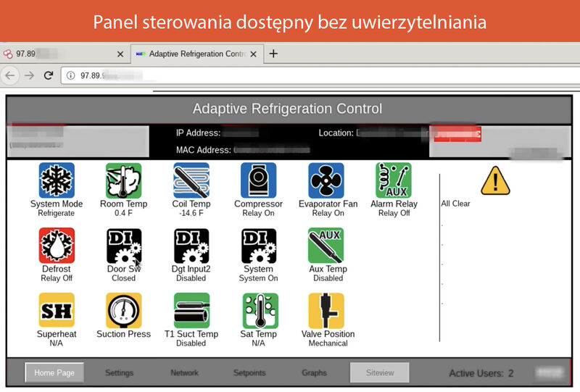Open a new browser tab
Viewport: 580px width, 392px height.
pyautogui.click(x=273, y=54)
